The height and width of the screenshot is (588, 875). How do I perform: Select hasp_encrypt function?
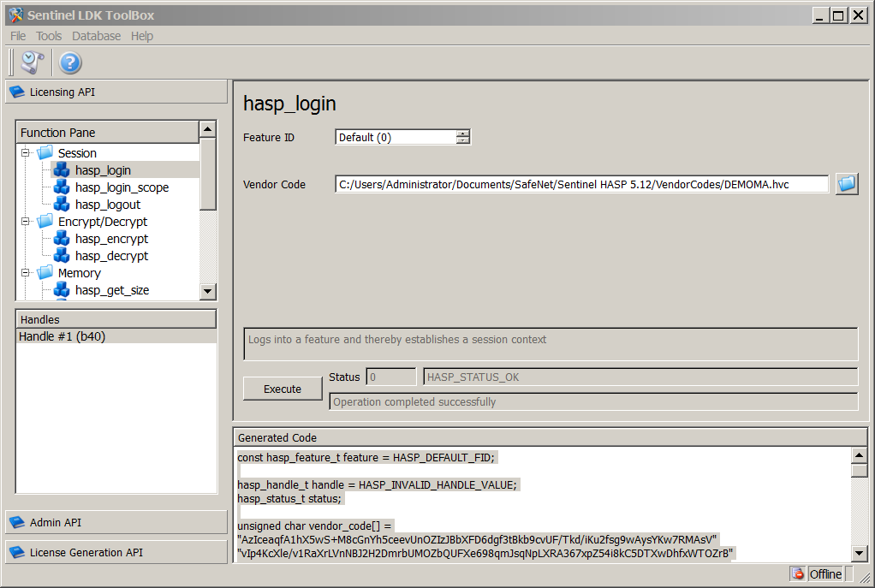(x=111, y=239)
